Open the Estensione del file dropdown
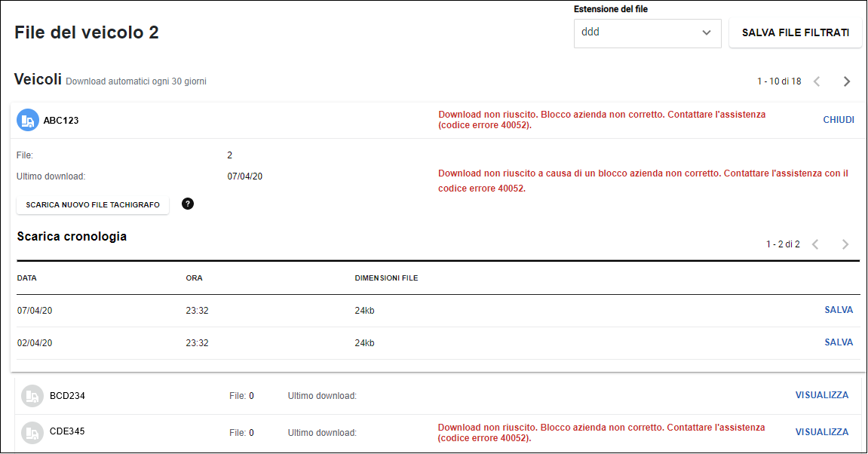The width and height of the screenshot is (868, 454). tap(647, 33)
